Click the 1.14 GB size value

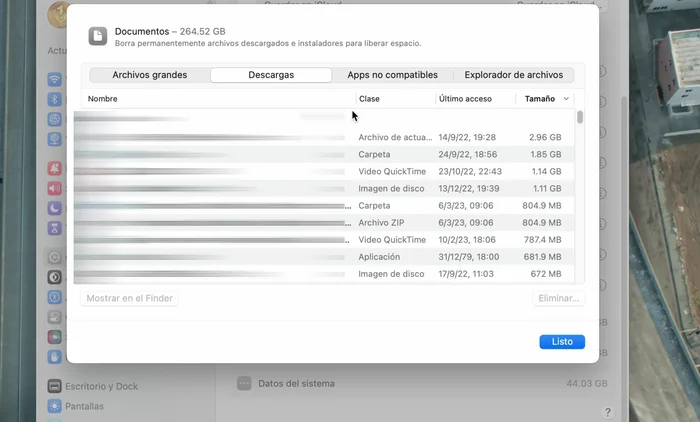546,171
